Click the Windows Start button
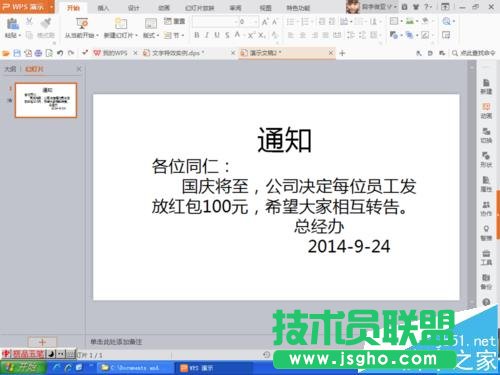The width and height of the screenshot is (500, 375). pyautogui.click(x=23, y=368)
